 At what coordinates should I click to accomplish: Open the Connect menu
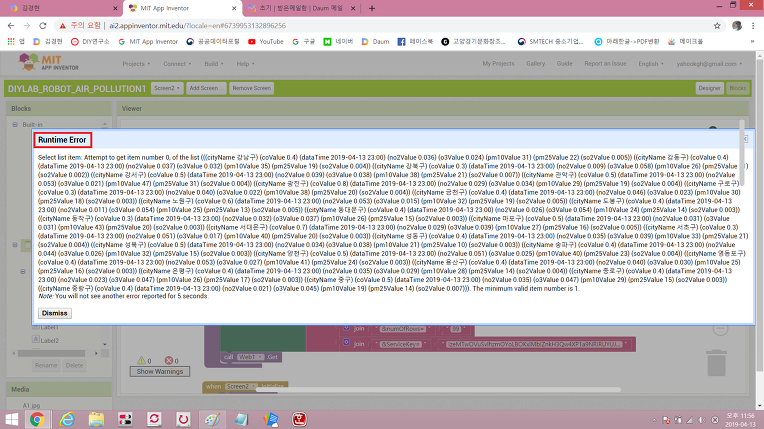[x=177, y=64]
